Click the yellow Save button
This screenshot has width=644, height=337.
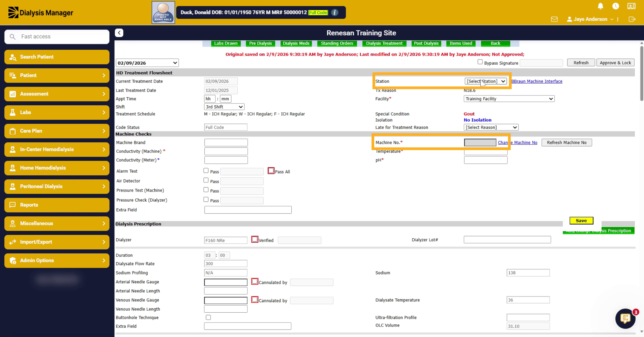(x=581, y=221)
